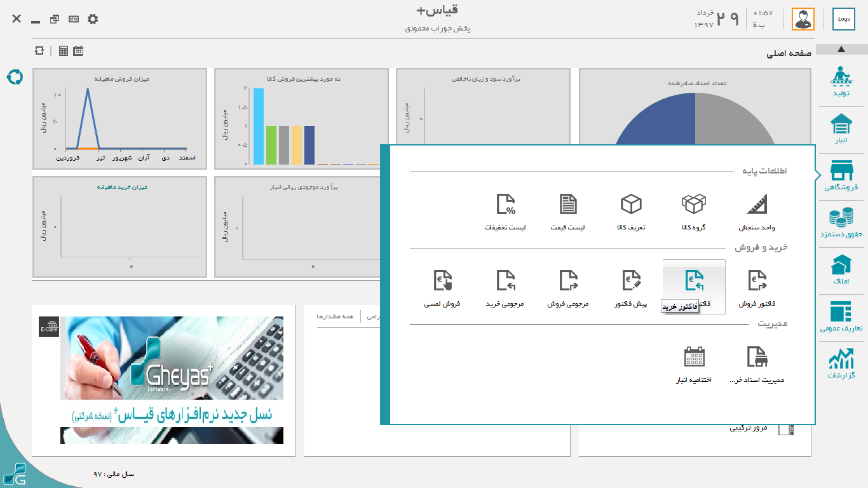Viewport: 868px width, 488px height.
Task: Launch فروش لمسی (touch sale)
Action: (442, 286)
